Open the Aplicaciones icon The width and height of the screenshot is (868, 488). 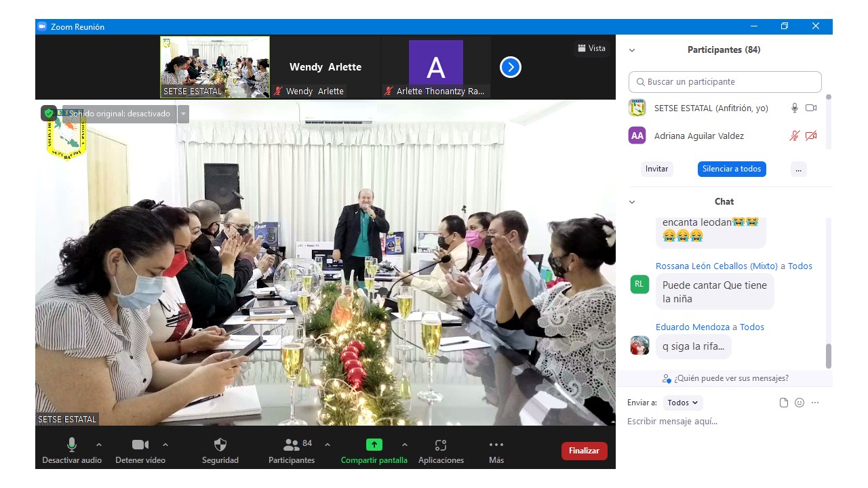441,445
